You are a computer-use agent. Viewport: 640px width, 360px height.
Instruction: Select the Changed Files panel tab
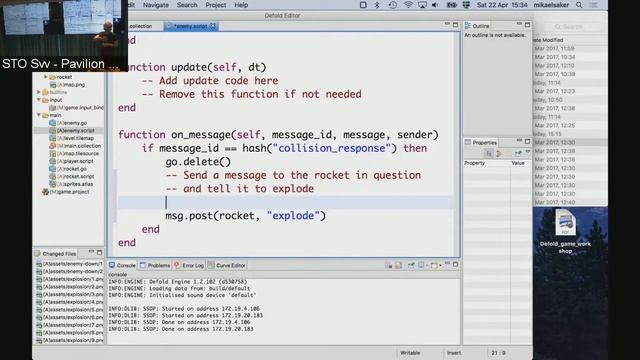click(56, 253)
